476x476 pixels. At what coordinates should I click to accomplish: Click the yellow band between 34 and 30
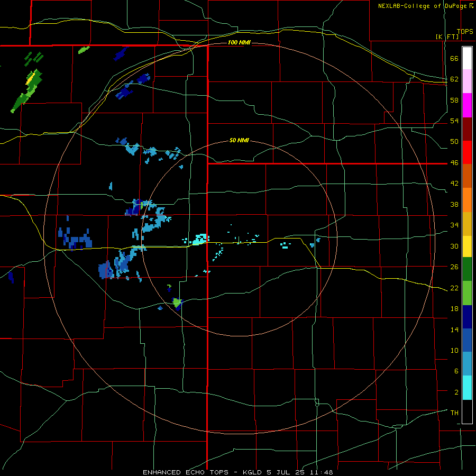[x=467, y=246]
